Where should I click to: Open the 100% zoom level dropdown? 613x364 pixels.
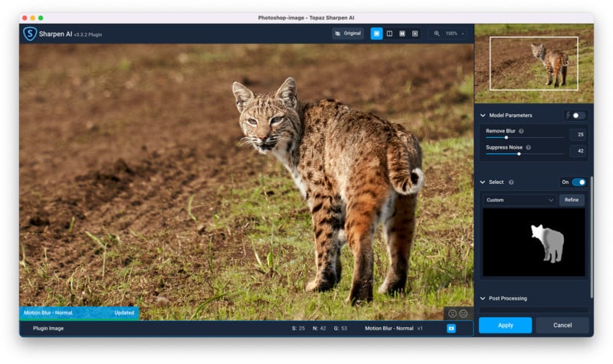(x=454, y=34)
